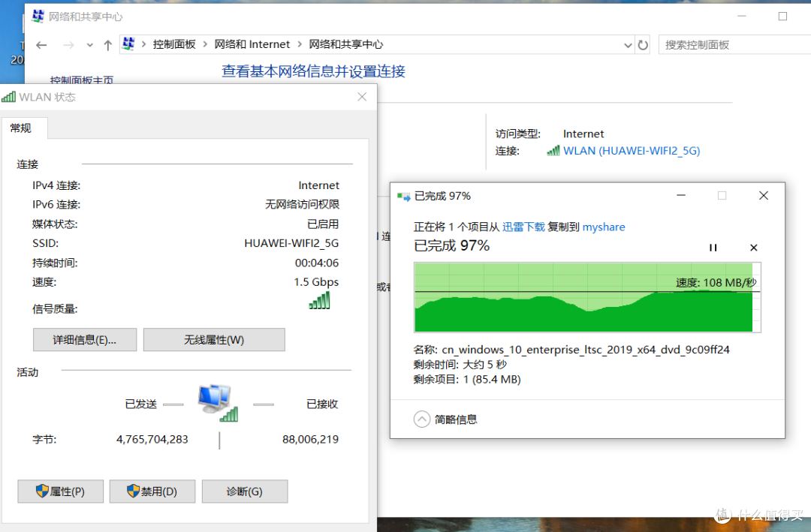Click the network computers activity icon
This screenshot has width=811, height=532.
point(218,403)
